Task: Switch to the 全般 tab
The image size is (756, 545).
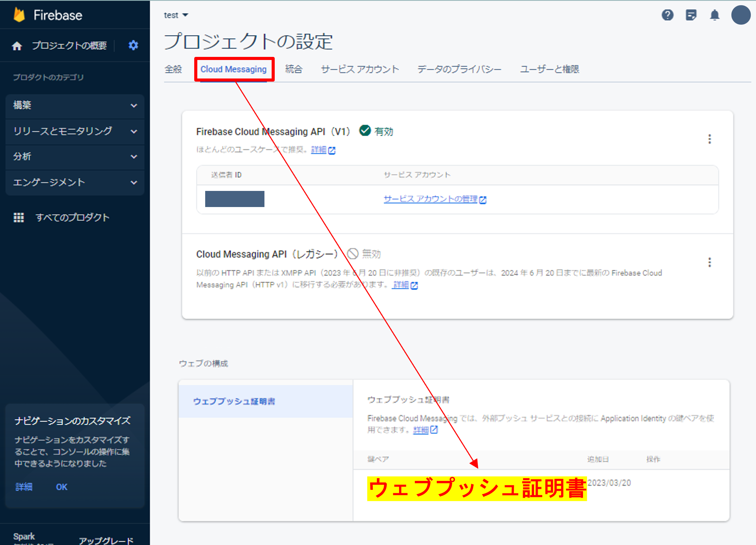Action: (173, 69)
